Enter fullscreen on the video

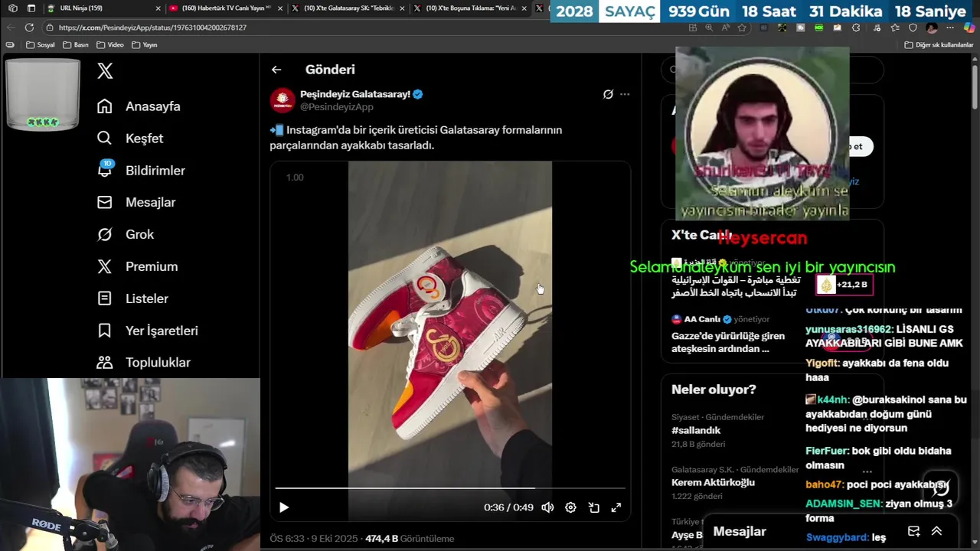[616, 507]
